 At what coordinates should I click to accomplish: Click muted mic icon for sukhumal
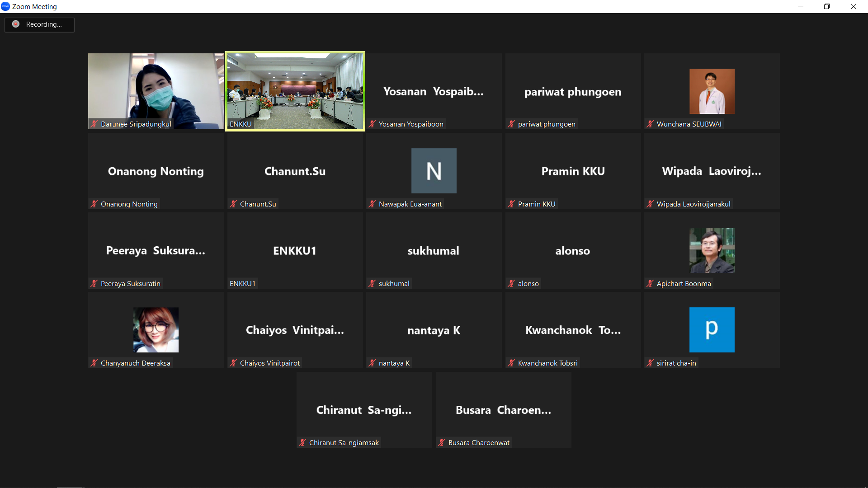[x=372, y=283]
